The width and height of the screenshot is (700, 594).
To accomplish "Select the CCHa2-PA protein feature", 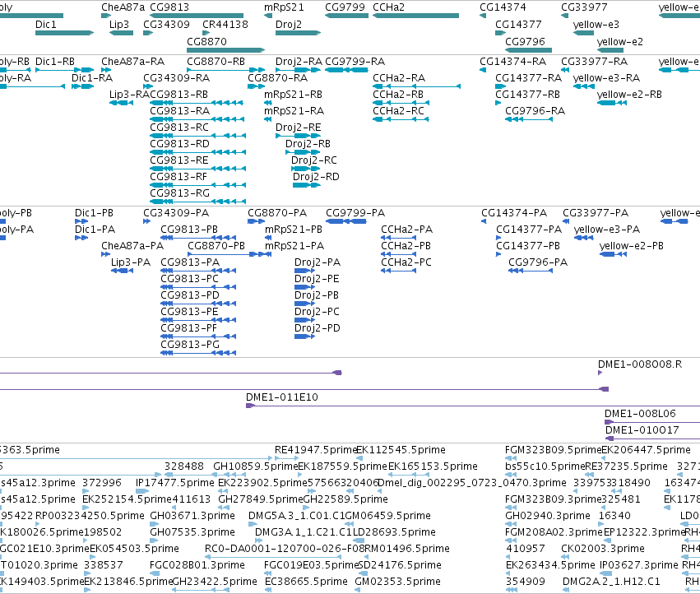I will click(x=399, y=238).
